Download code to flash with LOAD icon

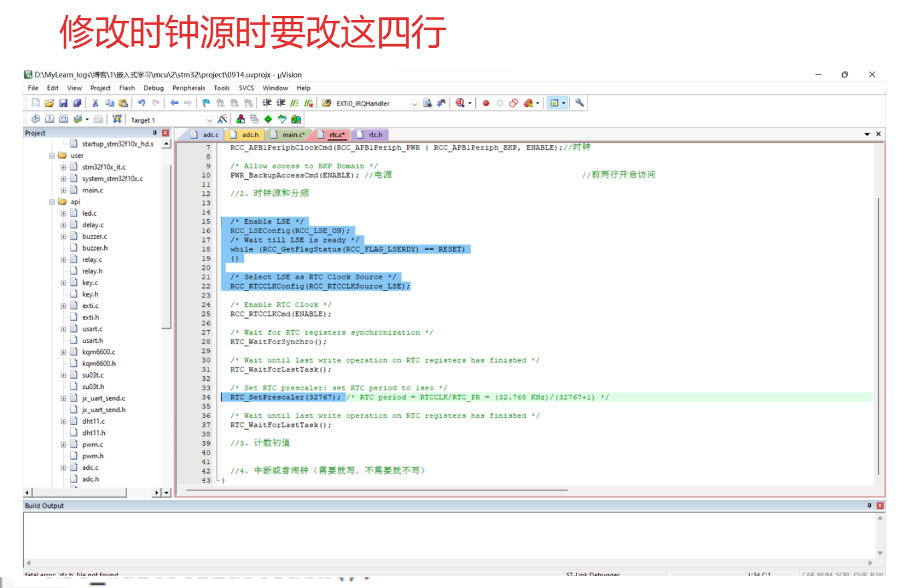coord(118,119)
